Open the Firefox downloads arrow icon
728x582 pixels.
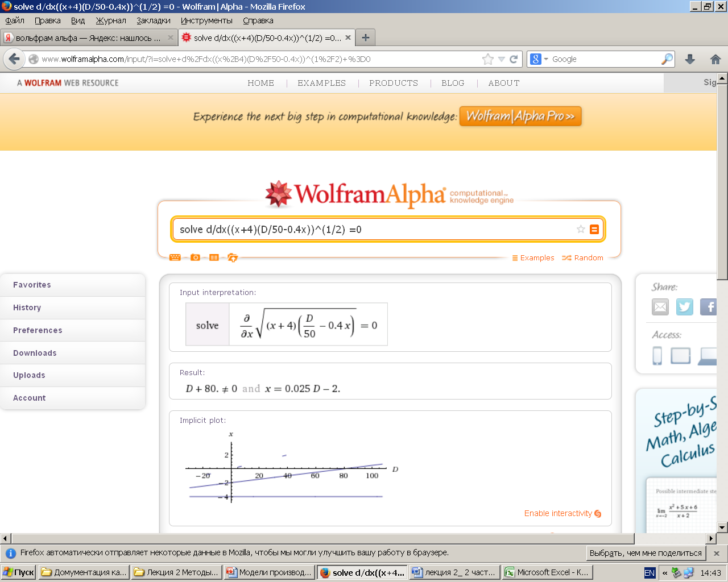click(x=690, y=59)
